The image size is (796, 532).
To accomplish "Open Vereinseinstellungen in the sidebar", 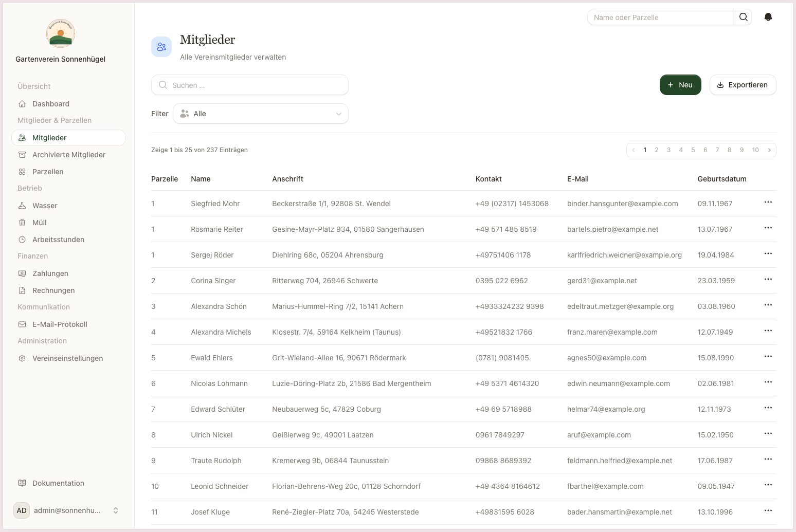I will click(68, 358).
